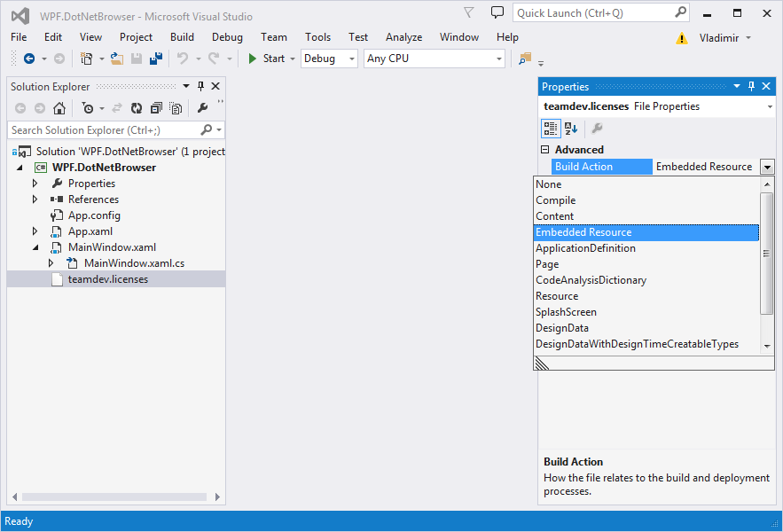Image resolution: width=783 pixels, height=532 pixels.
Task: Select Content in Build Action list
Action: pos(646,216)
